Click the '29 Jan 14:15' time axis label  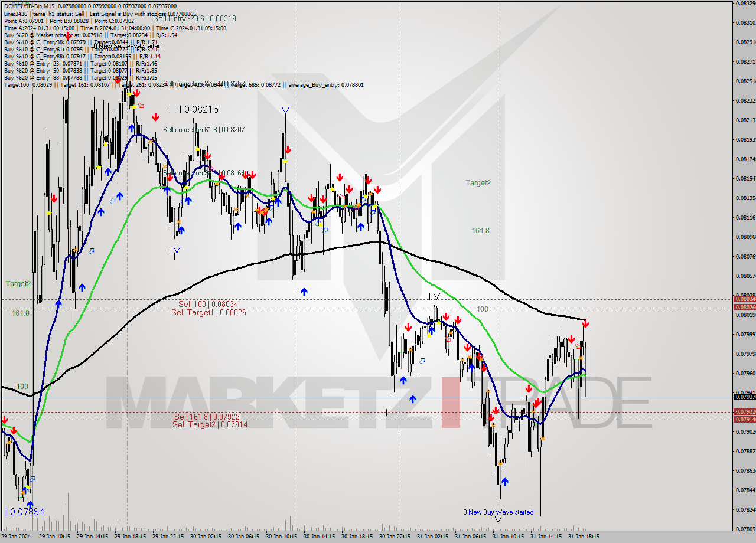coord(92,537)
